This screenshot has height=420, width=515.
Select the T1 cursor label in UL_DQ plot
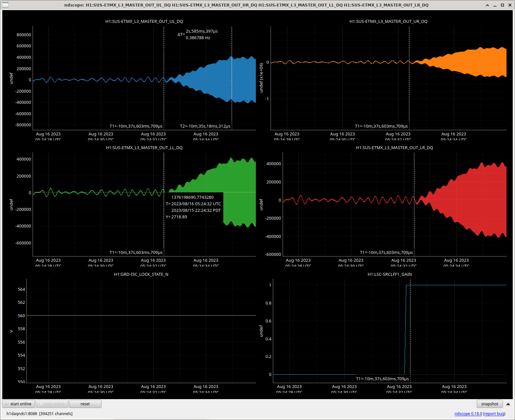[x=136, y=126]
